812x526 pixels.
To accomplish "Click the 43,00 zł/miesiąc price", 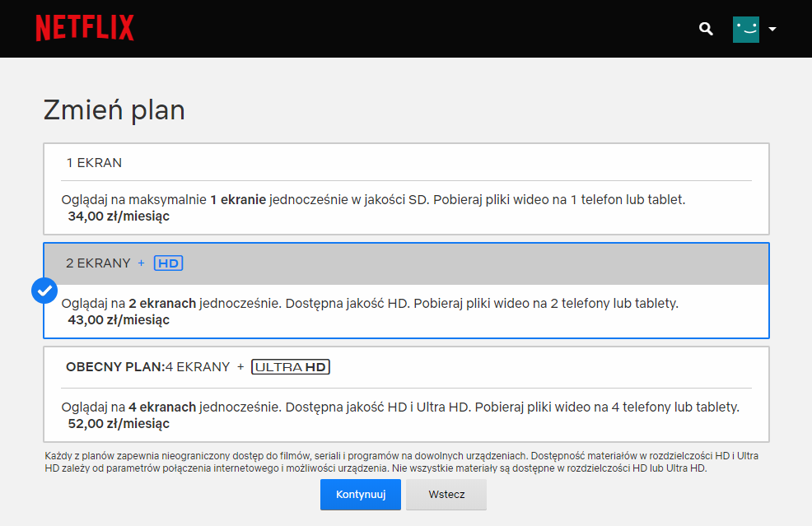I will [119, 320].
